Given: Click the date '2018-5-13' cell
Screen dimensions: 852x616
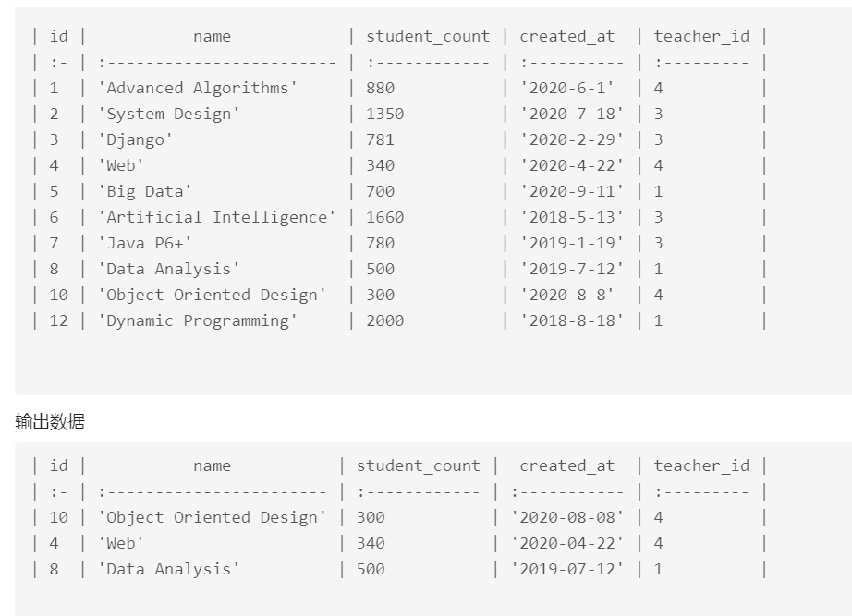Looking at the screenshot, I should point(572,217).
